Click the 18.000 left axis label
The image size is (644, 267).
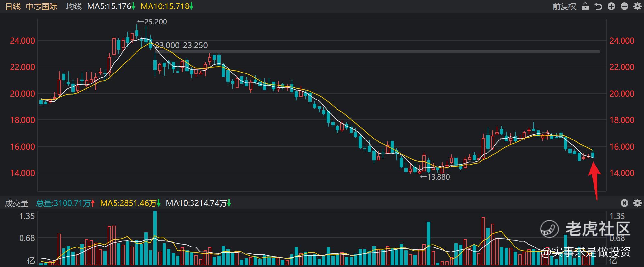(22, 120)
